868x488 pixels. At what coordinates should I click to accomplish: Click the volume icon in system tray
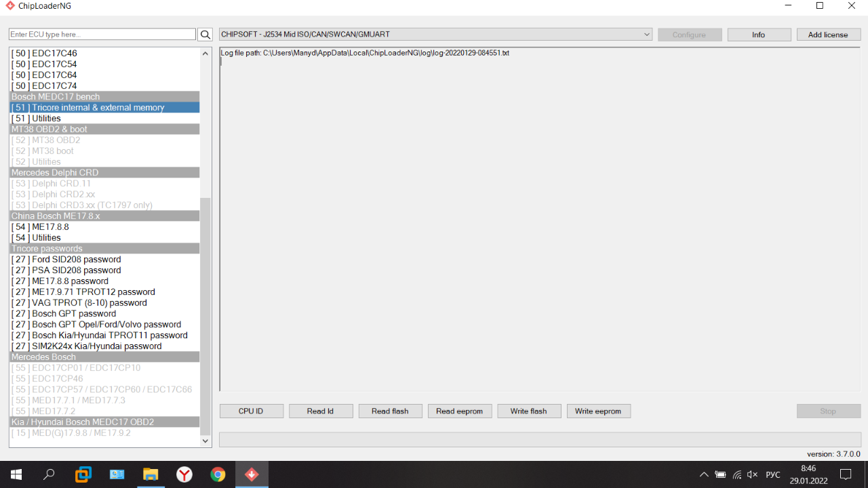[x=752, y=474]
